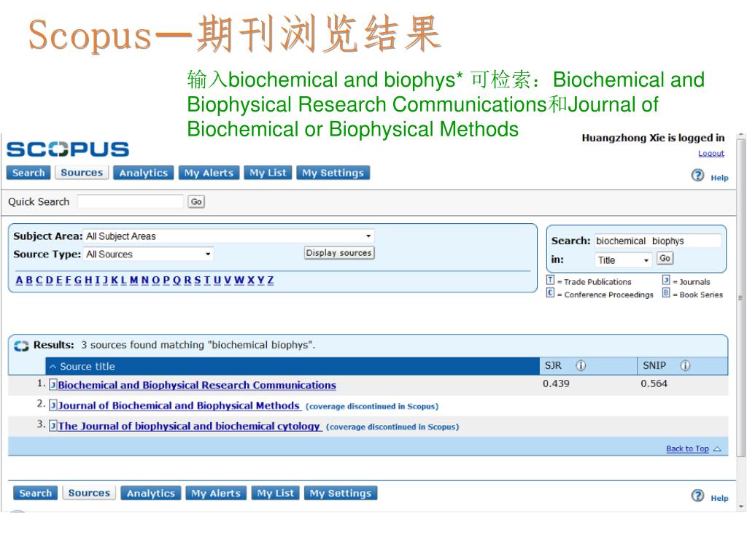
Task: Click the source Search field containing biochemical biophys
Action: click(658, 241)
